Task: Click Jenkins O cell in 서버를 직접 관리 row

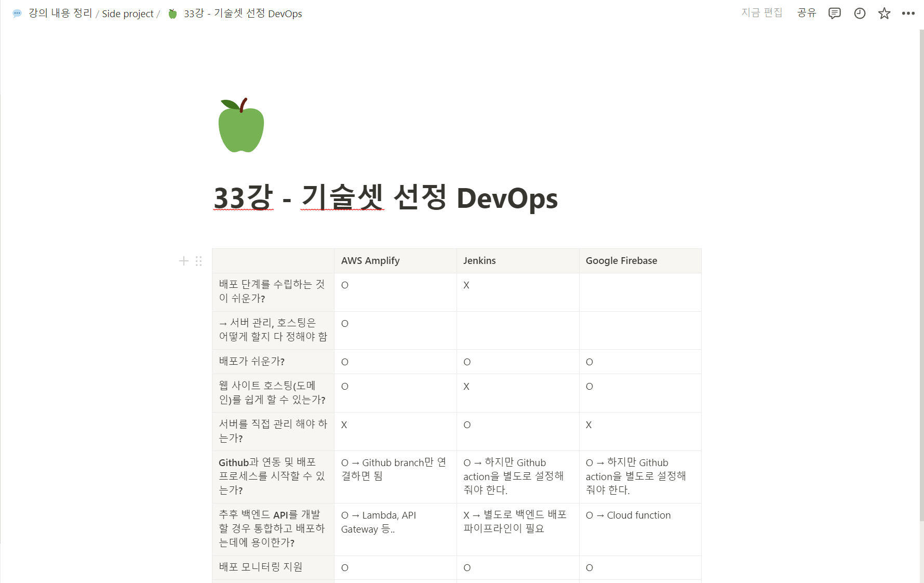Action: tap(518, 431)
